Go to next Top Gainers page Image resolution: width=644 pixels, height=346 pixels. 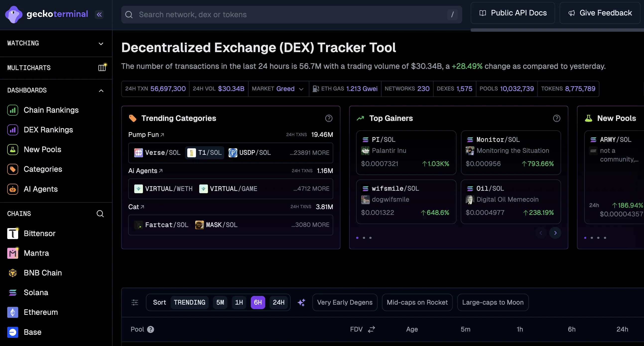point(555,233)
